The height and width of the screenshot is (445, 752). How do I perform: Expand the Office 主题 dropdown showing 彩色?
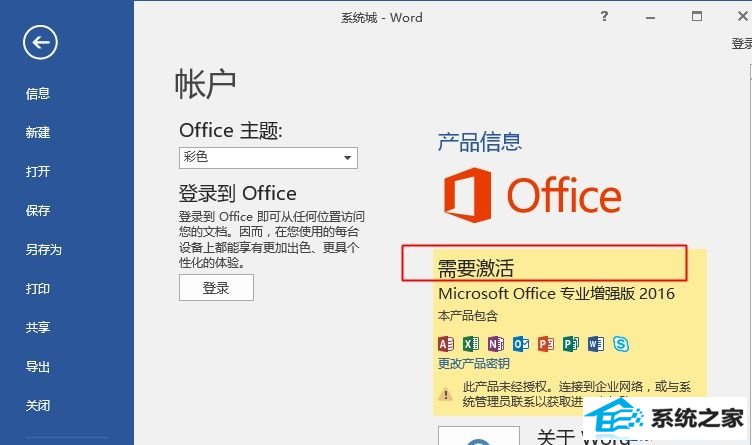[268, 158]
